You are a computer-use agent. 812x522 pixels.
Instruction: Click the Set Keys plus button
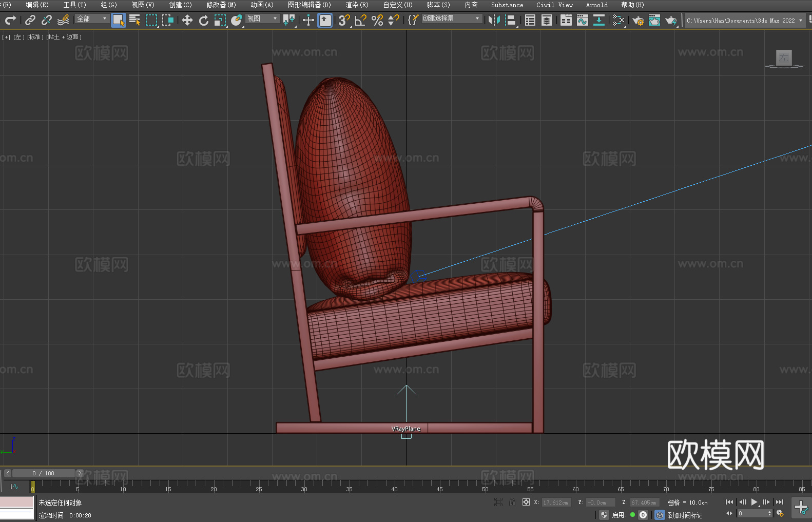pyautogui.click(x=801, y=508)
